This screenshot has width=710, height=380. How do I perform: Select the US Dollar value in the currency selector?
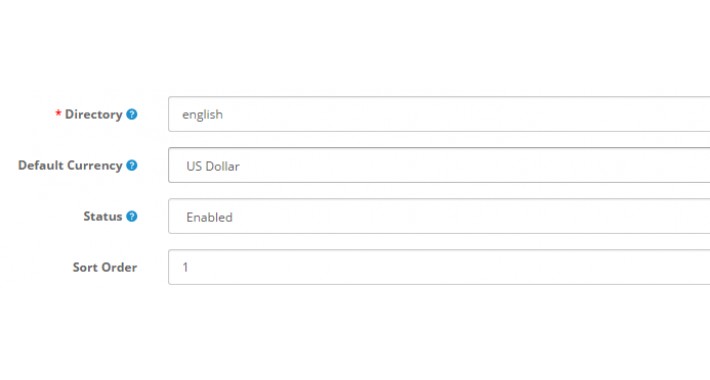[213, 166]
